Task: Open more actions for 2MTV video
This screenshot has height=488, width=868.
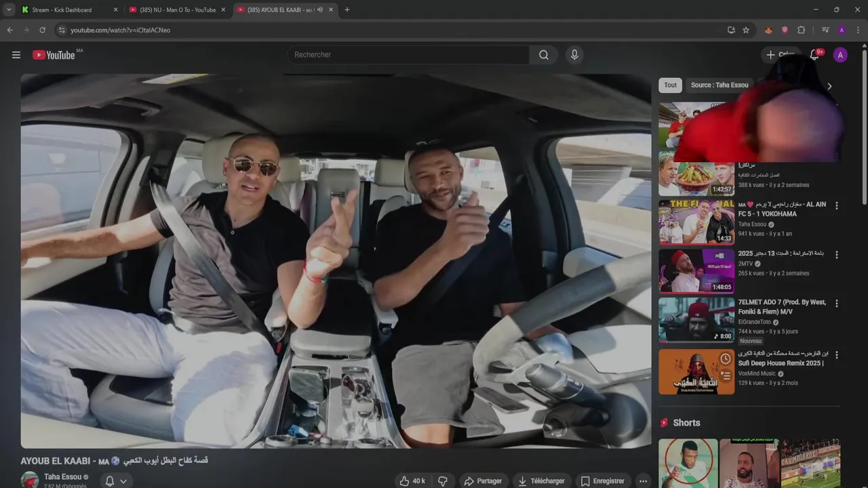Action: (836, 255)
